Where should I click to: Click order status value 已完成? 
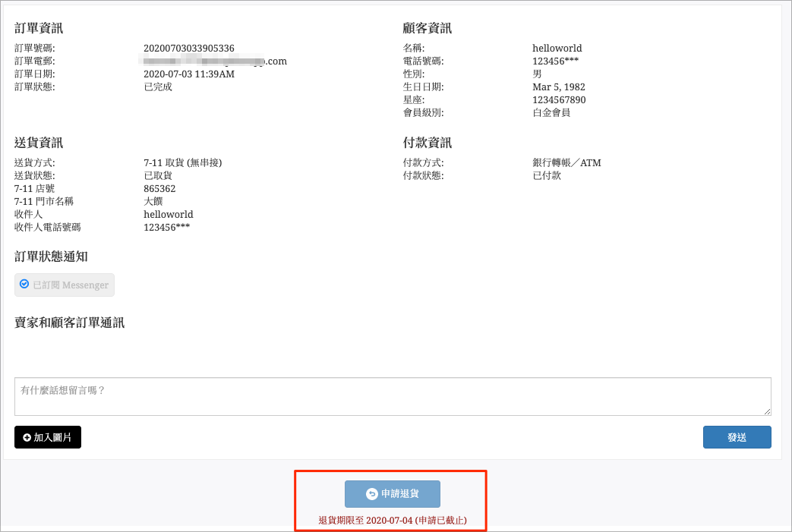point(158,87)
